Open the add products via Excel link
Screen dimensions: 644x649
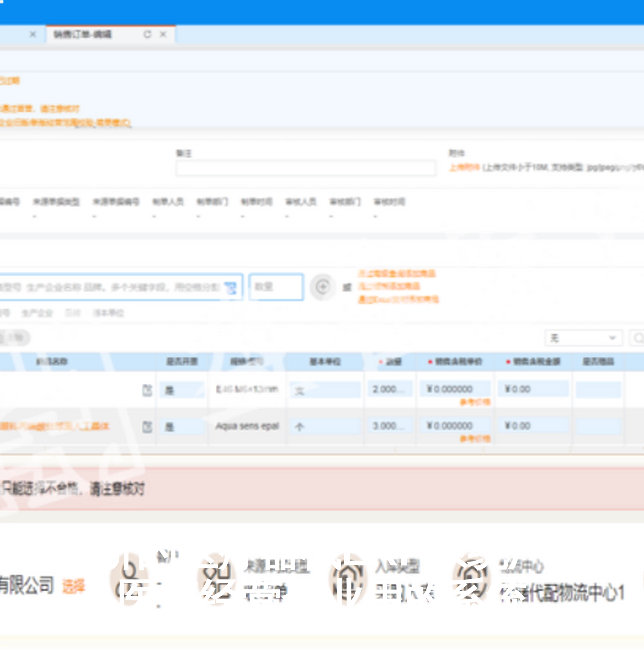pyautogui.click(x=398, y=299)
